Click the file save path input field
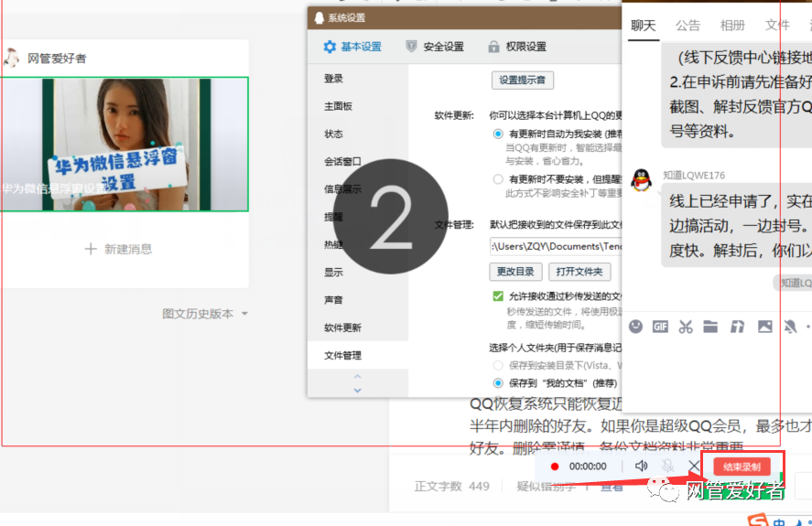Image resolution: width=812 pixels, height=526 pixels. [x=556, y=246]
